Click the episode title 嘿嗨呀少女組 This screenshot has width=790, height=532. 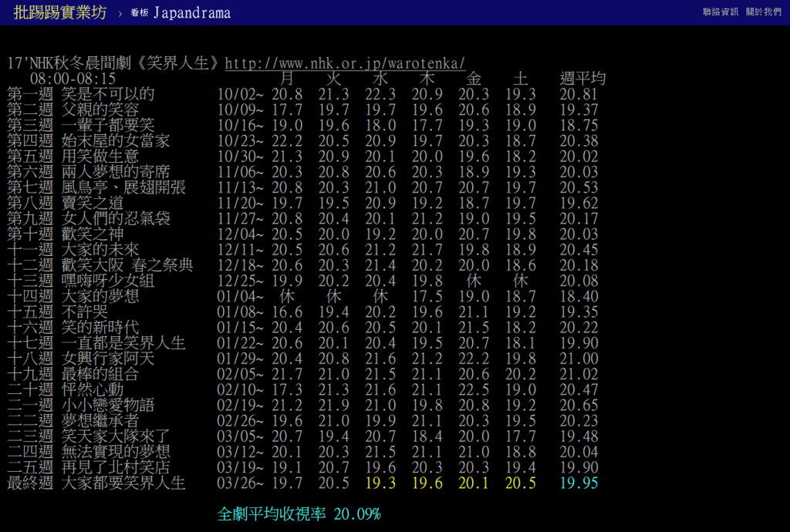(108, 281)
